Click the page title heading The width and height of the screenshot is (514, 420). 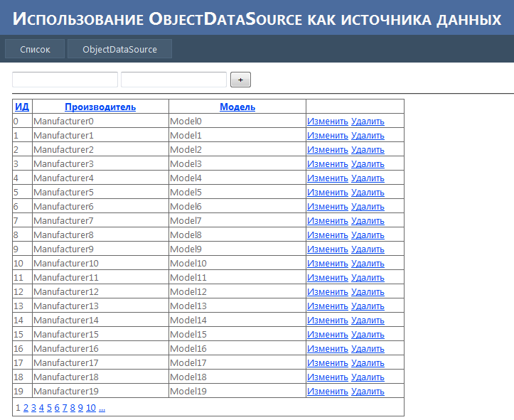257,18
